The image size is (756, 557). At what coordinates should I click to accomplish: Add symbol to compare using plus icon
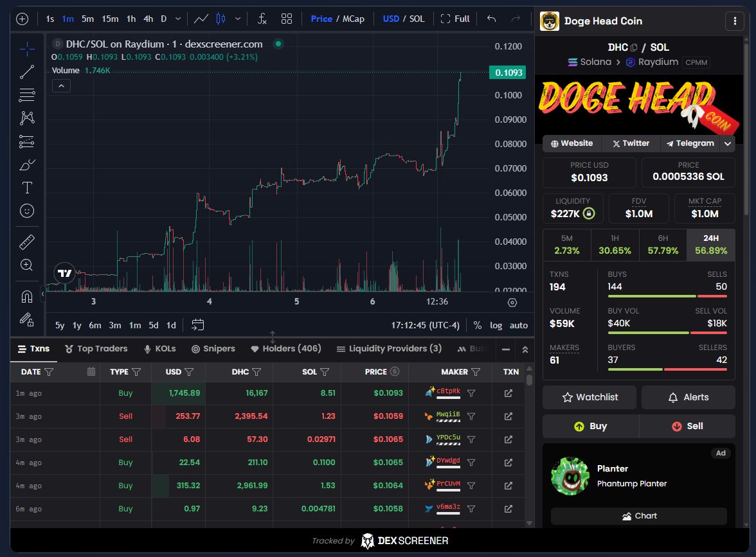tap(22, 19)
